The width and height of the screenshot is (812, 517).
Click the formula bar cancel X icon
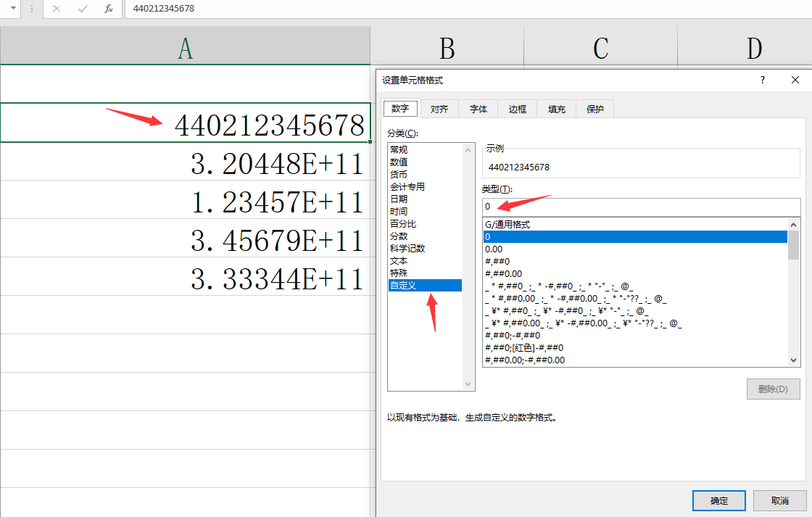(57, 9)
